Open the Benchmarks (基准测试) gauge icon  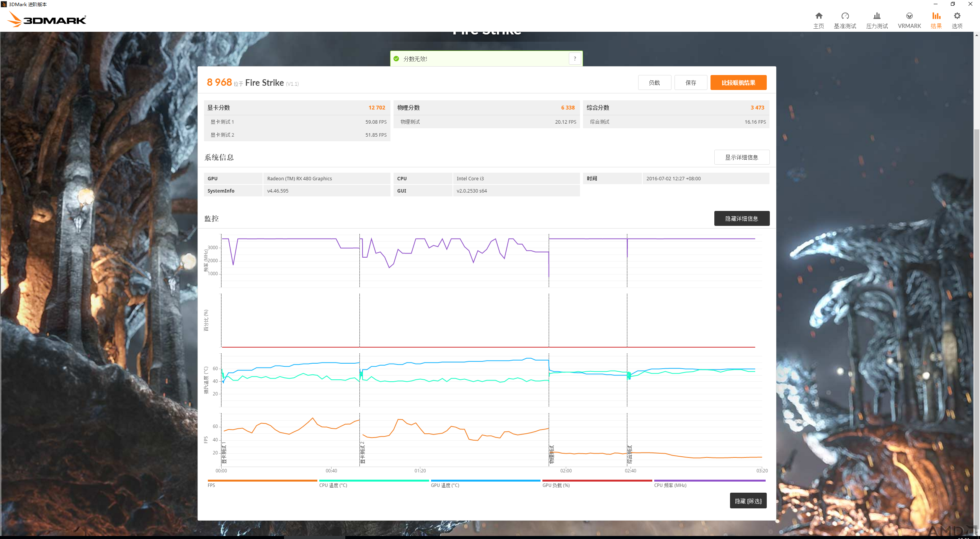tap(845, 16)
